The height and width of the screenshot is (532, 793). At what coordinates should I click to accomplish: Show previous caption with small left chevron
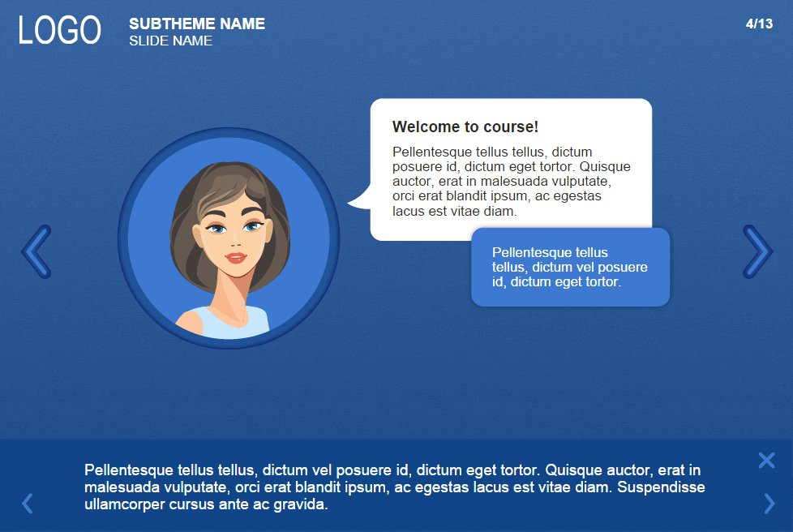(28, 504)
